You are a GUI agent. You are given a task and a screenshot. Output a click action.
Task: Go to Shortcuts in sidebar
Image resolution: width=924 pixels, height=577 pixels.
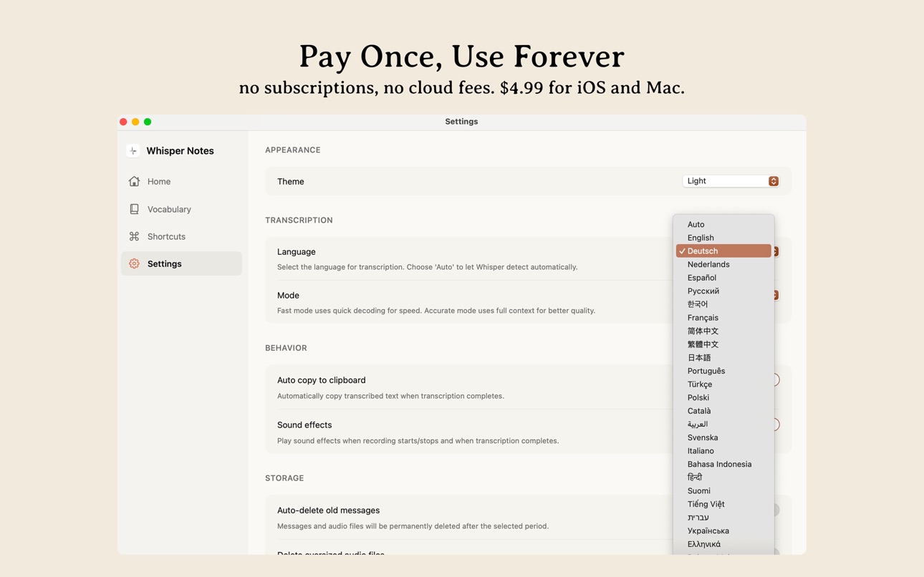[181, 236]
